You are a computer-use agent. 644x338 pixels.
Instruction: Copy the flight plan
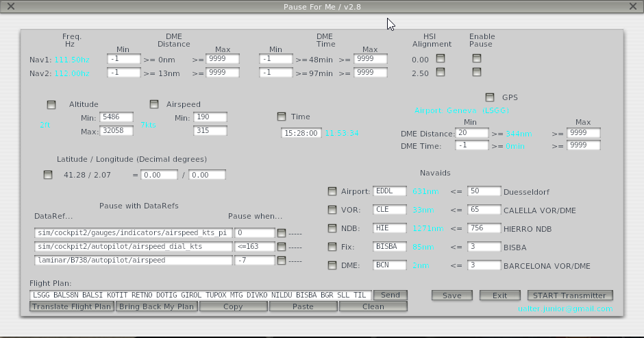click(x=233, y=306)
